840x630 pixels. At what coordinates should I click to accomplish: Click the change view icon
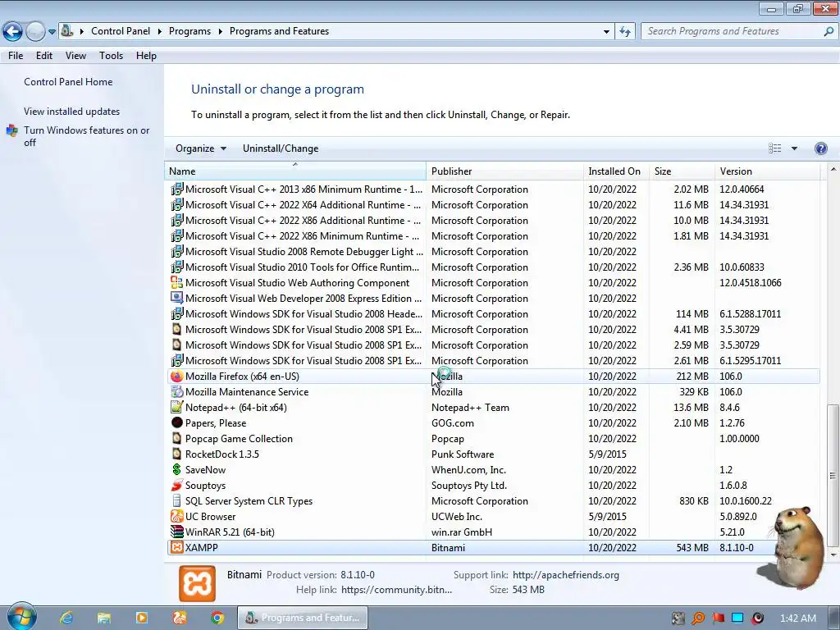click(774, 148)
